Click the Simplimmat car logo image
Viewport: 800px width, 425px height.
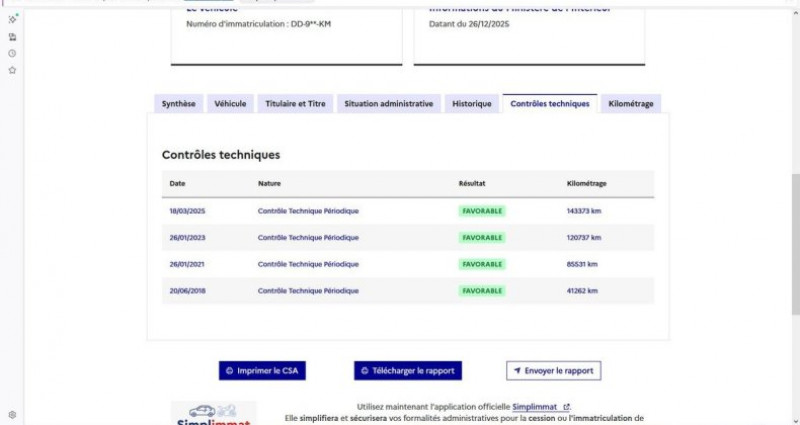[213, 414]
